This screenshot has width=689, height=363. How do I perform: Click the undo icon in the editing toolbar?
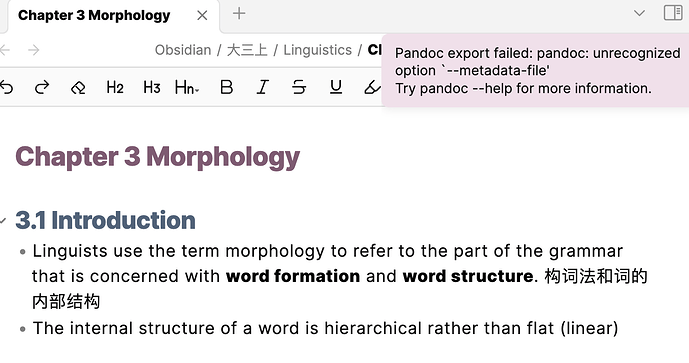coord(6,87)
